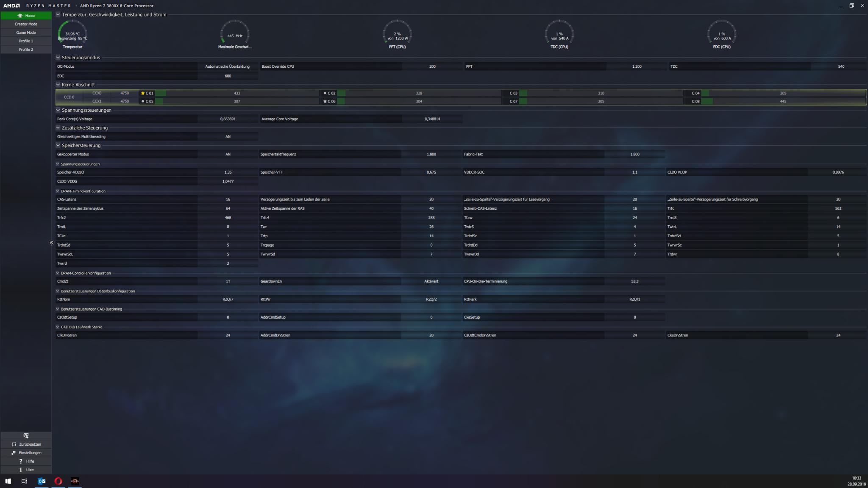Click Trfc value 562
Image resolution: width=868 pixels, height=488 pixels.
(838, 208)
